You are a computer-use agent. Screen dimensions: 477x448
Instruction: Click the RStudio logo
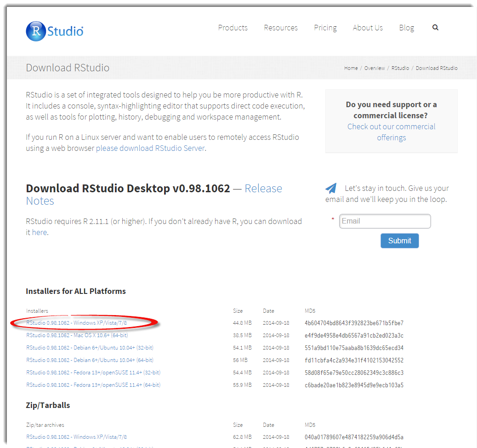55,31
